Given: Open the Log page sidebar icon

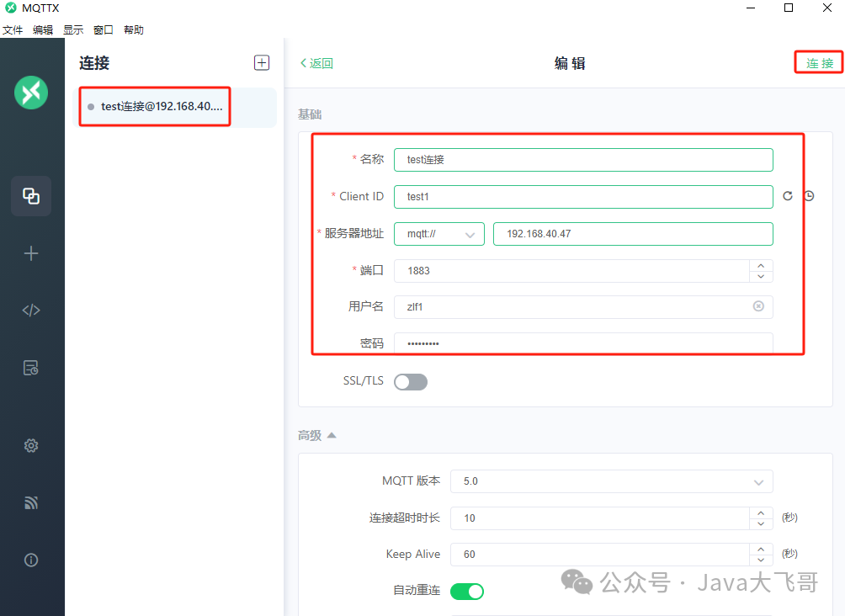Looking at the screenshot, I should click(31, 368).
